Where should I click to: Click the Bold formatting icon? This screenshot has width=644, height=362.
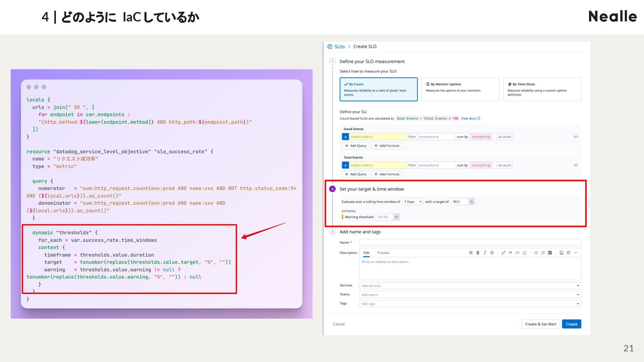click(x=478, y=253)
